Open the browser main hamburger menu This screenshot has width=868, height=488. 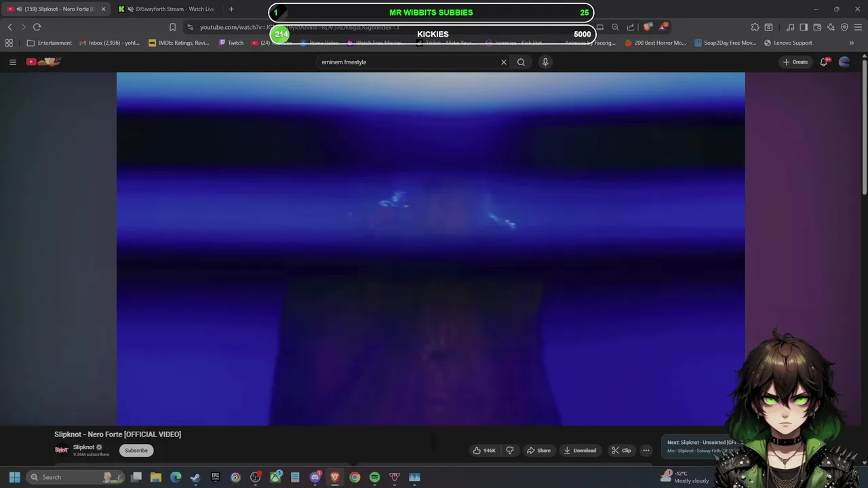[859, 27]
